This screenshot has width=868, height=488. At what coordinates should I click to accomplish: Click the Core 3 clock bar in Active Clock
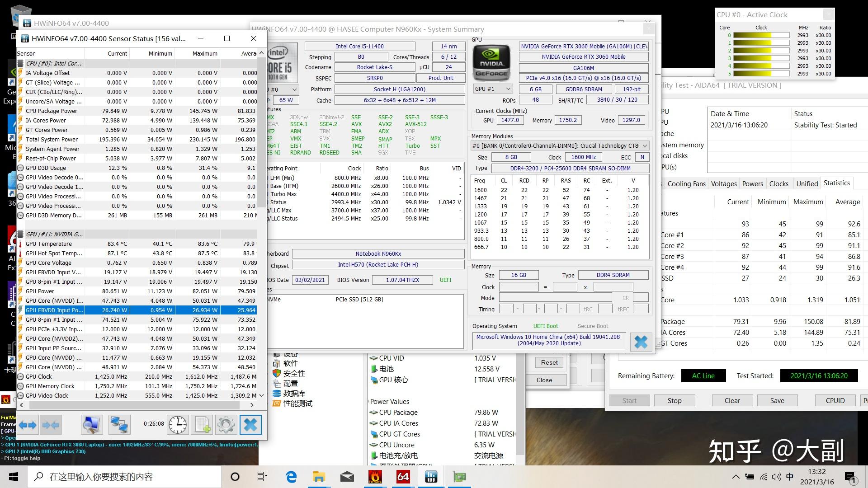(x=761, y=58)
